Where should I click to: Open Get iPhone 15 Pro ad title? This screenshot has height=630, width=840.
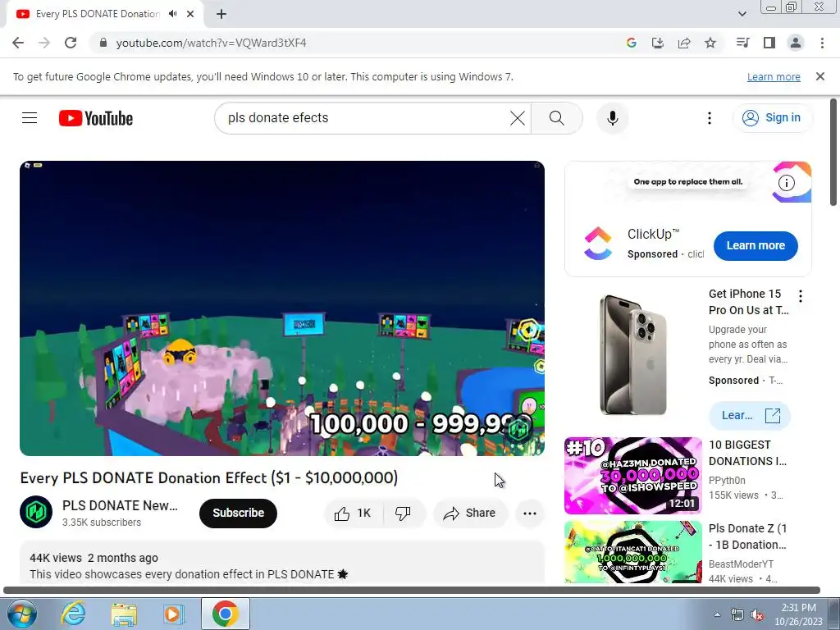(x=748, y=302)
